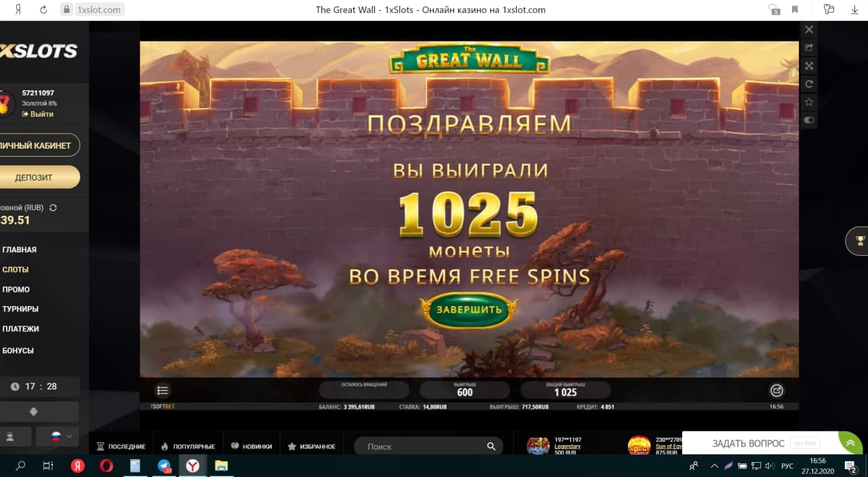Click the green ЗАВЕРШИТЬ button
This screenshot has height=477, width=868.
469,310
